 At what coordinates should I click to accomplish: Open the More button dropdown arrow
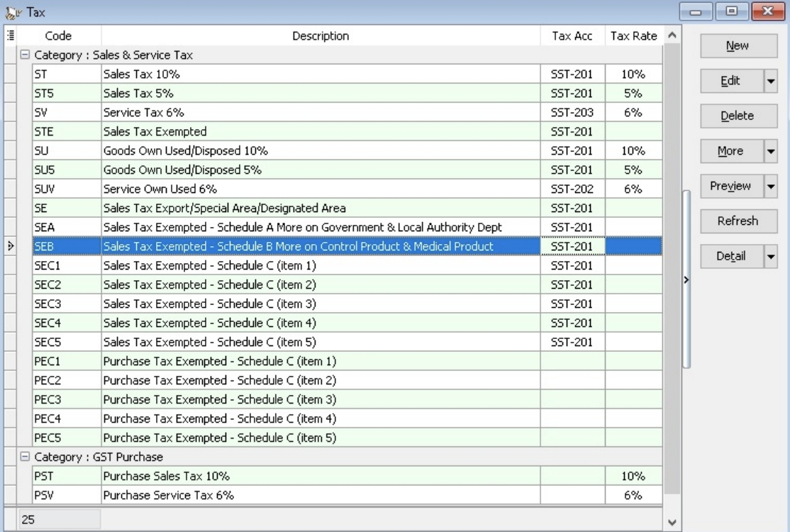coord(771,151)
